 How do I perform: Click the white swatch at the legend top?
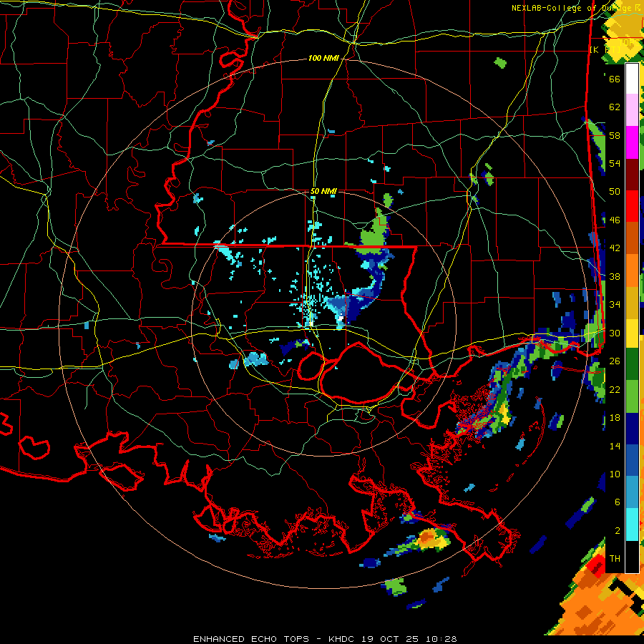632,79
